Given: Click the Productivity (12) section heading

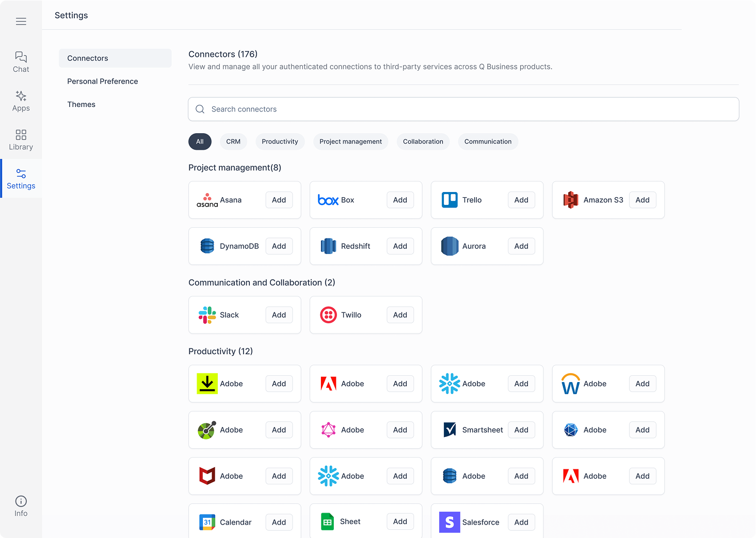Looking at the screenshot, I should [221, 351].
